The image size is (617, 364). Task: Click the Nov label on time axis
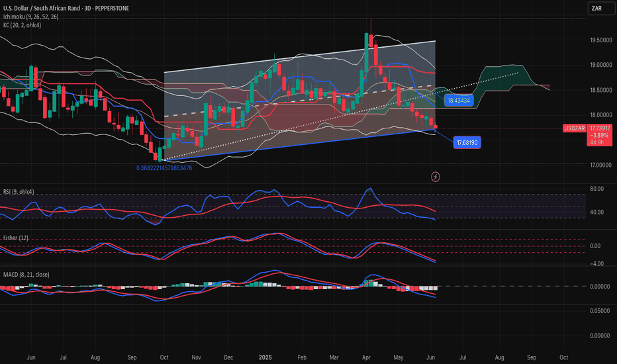[x=197, y=357]
